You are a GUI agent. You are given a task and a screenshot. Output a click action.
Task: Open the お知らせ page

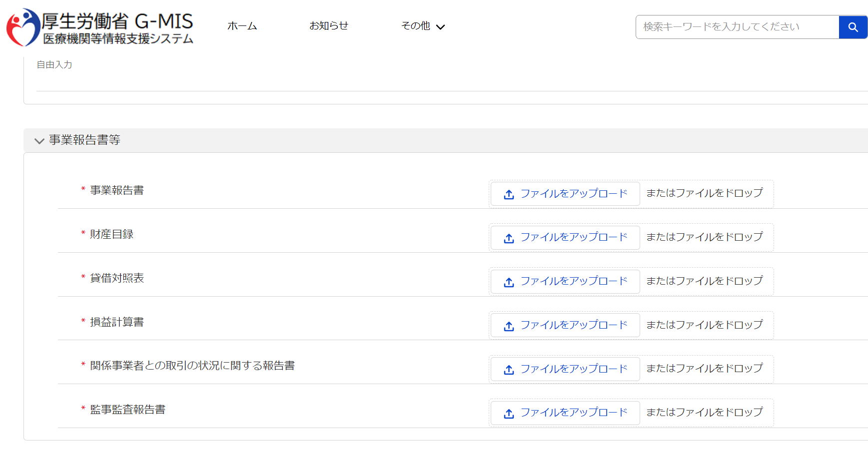point(329,26)
